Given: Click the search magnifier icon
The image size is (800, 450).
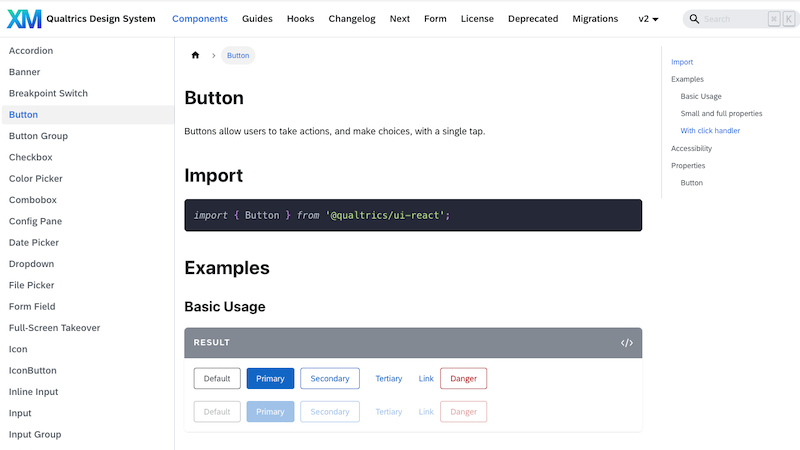Looking at the screenshot, I should click(694, 19).
